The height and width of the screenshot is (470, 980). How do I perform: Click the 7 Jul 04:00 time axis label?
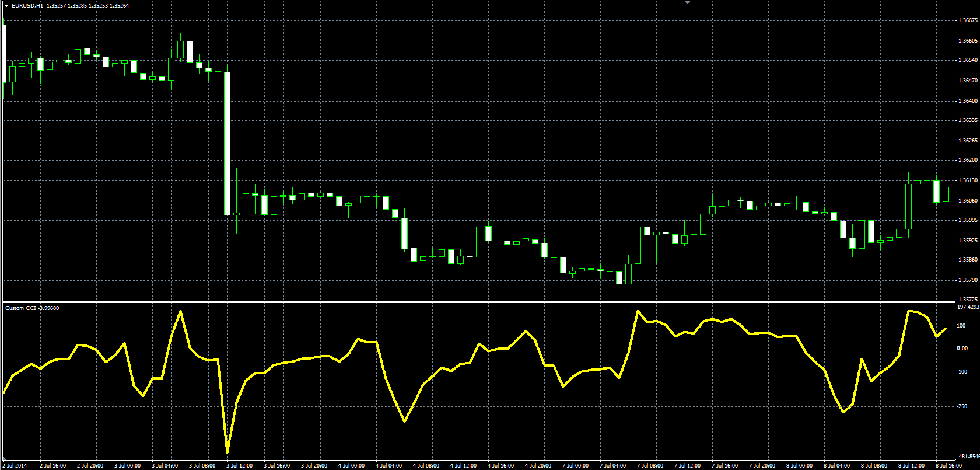pyautogui.click(x=612, y=466)
